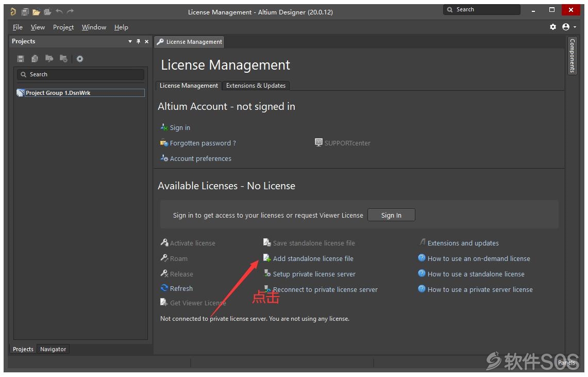Click the Projects panel Search field

(x=80, y=74)
